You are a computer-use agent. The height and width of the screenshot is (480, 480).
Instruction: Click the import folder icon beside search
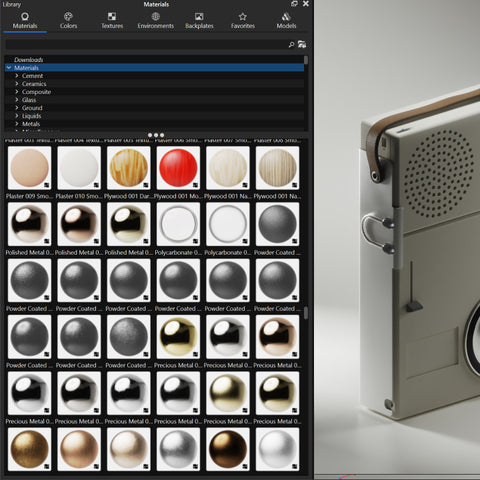click(302, 44)
